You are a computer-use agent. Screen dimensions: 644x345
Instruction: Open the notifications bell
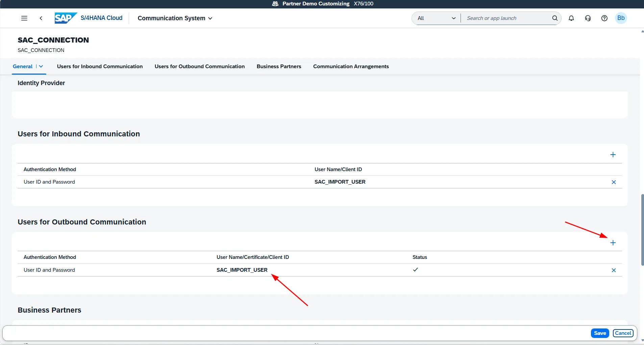(x=571, y=18)
